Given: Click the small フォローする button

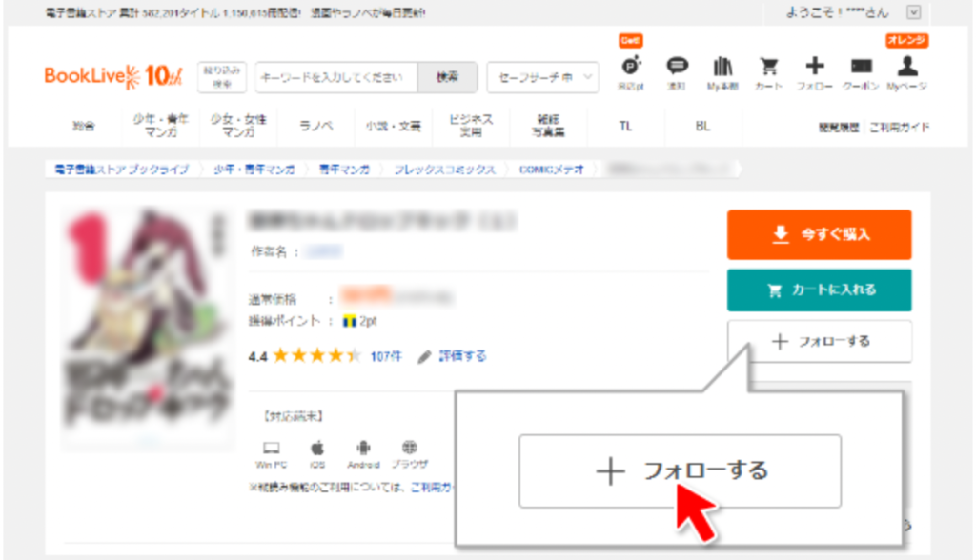Looking at the screenshot, I should [819, 341].
